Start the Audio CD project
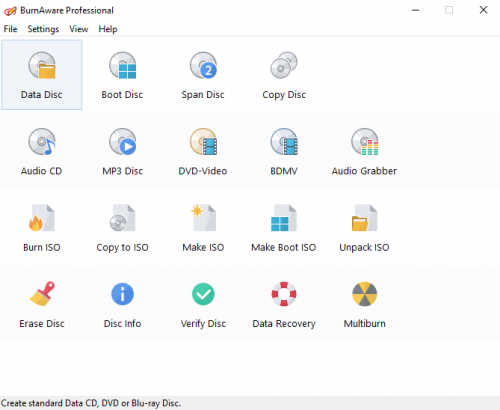 pos(42,151)
